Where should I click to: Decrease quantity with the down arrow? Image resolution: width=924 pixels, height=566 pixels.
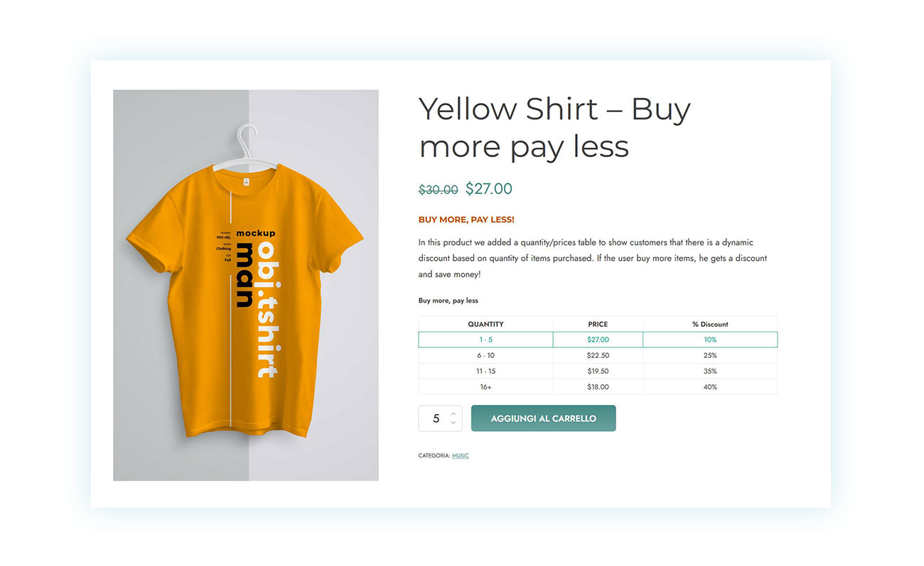tap(453, 423)
